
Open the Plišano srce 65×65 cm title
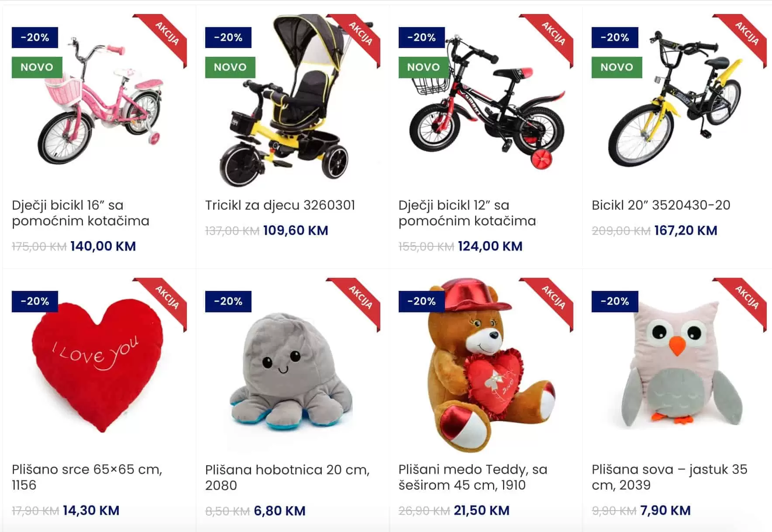point(87,477)
